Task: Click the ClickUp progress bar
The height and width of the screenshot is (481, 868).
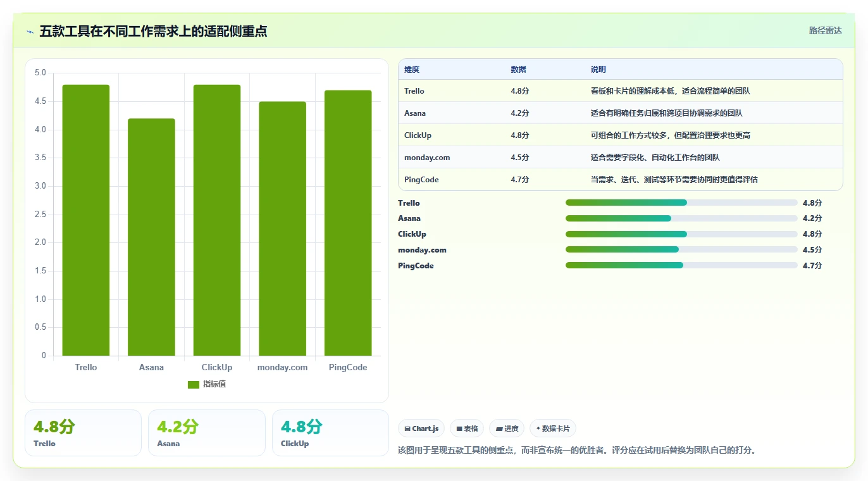Action: pos(681,234)
